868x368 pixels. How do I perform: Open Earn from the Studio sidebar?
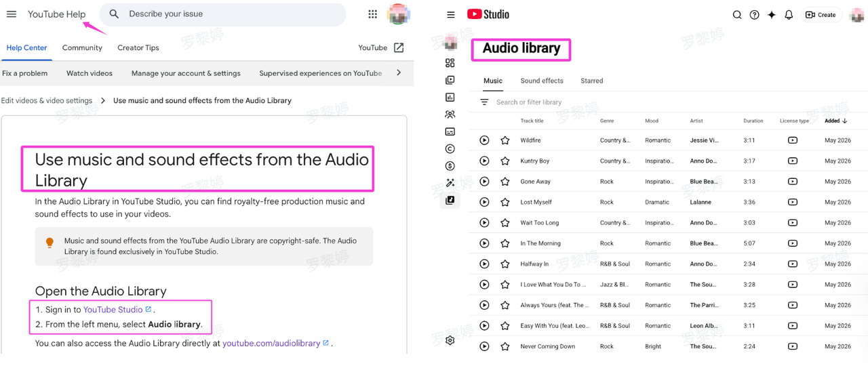[450, 166]
